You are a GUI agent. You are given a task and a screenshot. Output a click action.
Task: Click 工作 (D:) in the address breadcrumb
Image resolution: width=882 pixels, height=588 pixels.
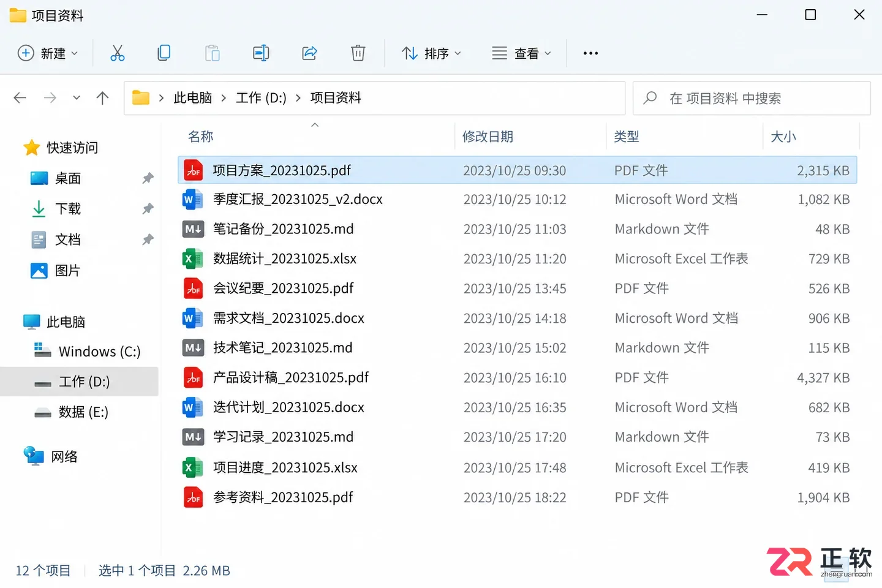(x=261, y=98)
